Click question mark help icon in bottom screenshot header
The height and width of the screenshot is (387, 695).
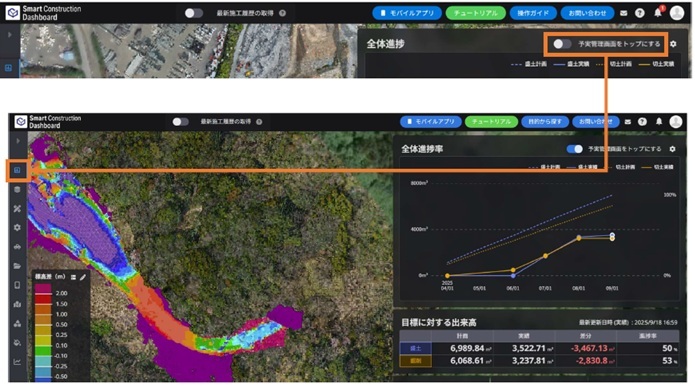point(642,121)
